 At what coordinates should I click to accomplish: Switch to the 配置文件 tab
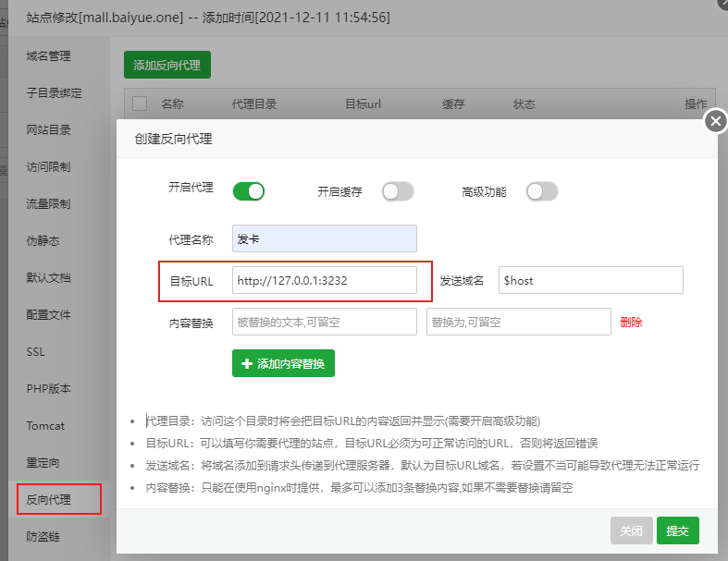(48, 314)
